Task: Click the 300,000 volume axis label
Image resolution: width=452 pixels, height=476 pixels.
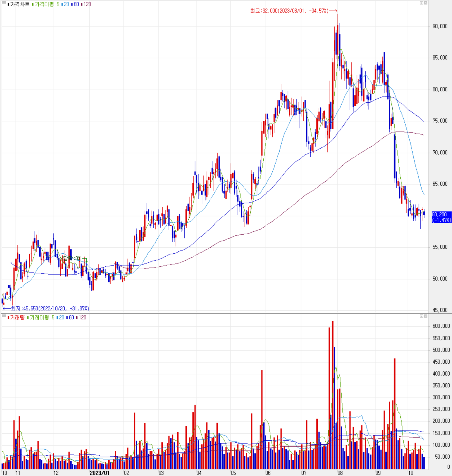Action: (441, 397)
